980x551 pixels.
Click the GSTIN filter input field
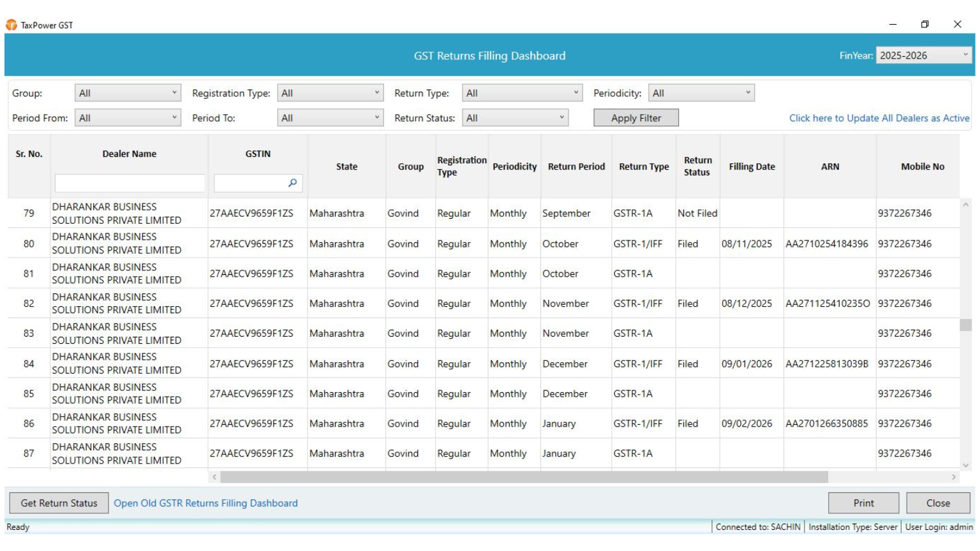pyautogui.click(x=258, y=183)
